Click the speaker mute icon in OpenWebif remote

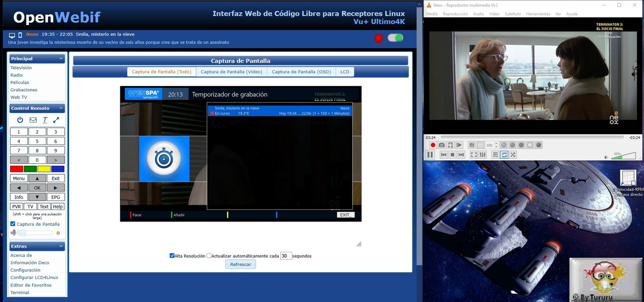(13, 233)
